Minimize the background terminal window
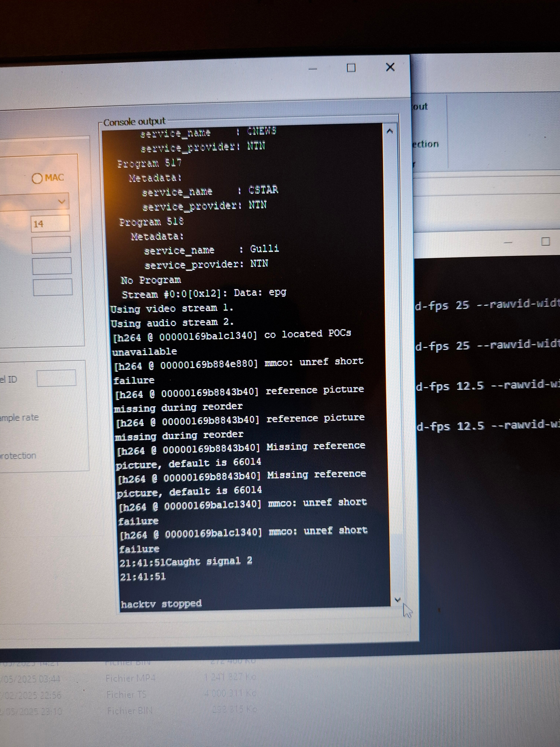Screen dimensions: 560x747 [x=508, y=242]
